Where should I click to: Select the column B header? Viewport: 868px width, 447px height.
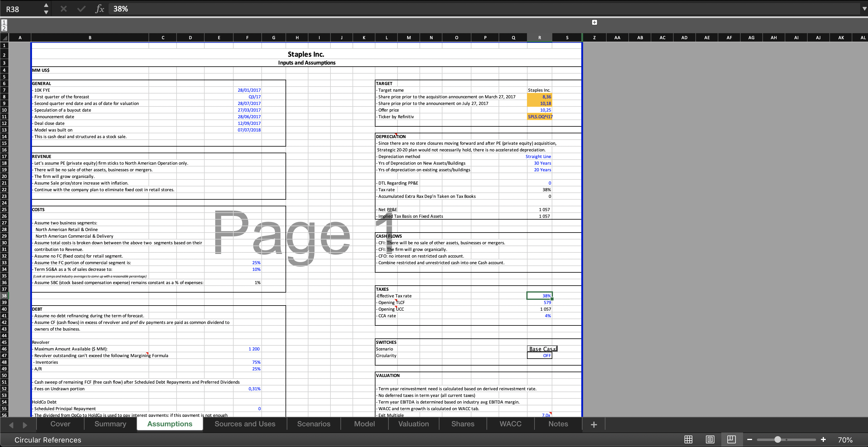click(90, 37)
